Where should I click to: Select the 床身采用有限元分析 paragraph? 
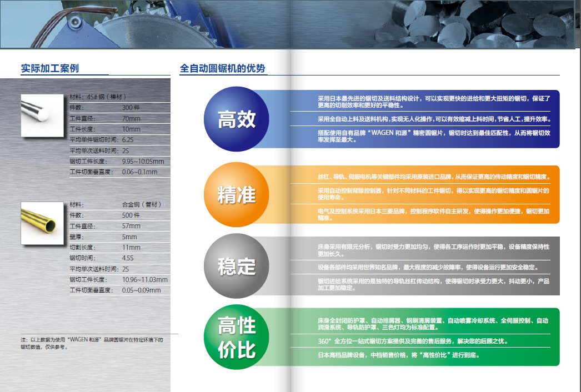point(433,250)
